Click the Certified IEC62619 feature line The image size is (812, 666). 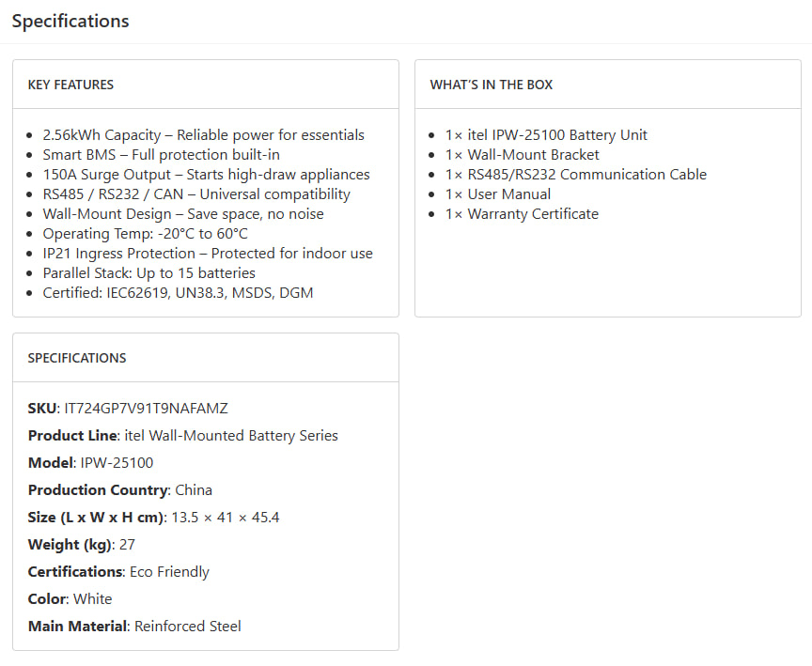[178, 293]
